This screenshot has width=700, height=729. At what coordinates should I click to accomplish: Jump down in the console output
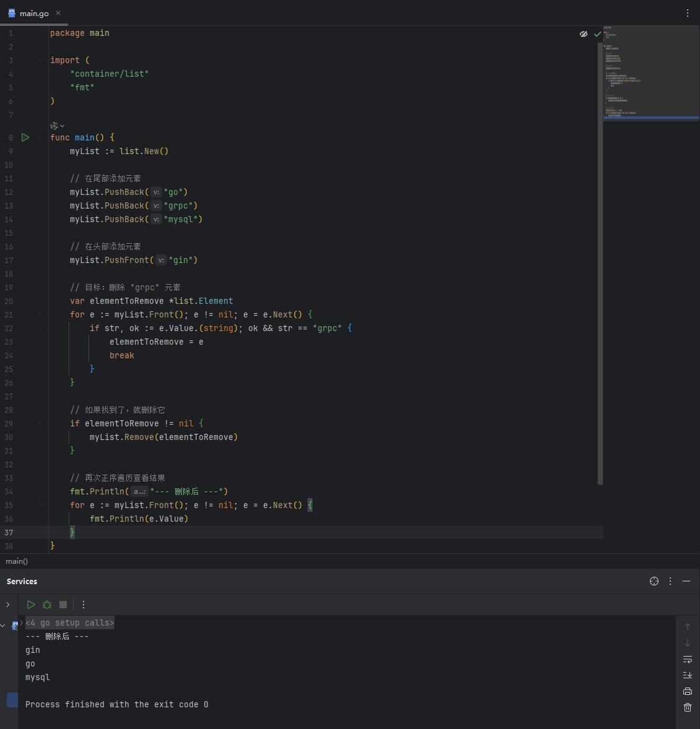click(x=688, y=643)
